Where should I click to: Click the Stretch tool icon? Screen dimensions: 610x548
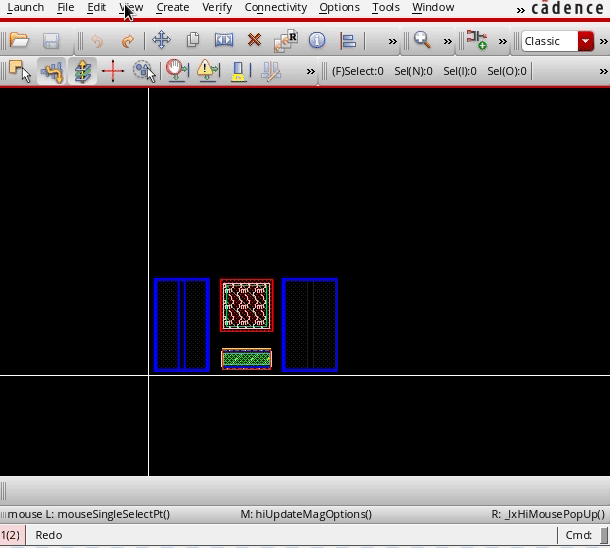(x=224, y=41)
